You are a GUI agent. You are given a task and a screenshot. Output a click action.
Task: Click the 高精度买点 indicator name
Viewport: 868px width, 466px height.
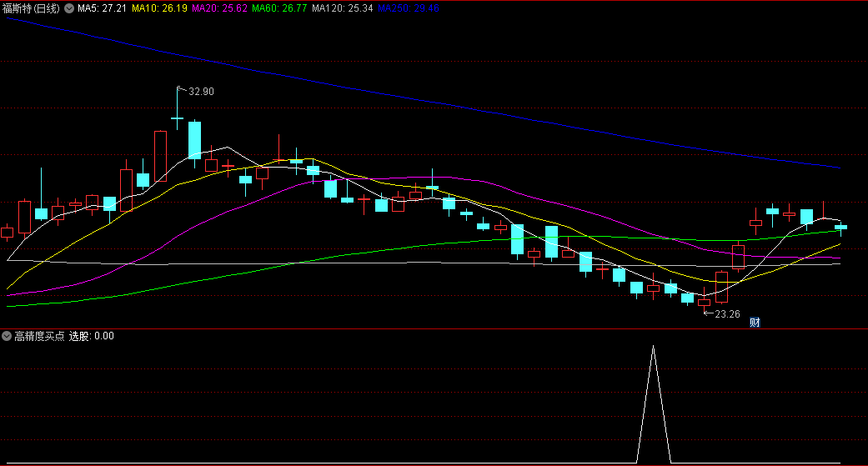click(39, 336)
